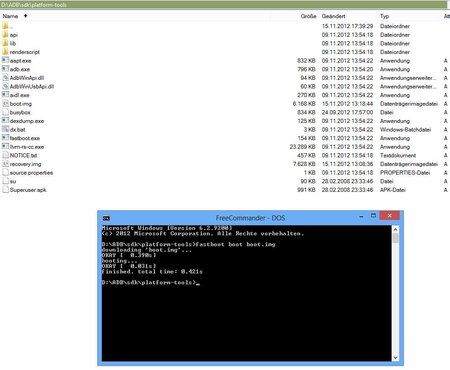This screenshot has width=450, height=370.
Task: Select the file name busybox
Action: [20, 112]
